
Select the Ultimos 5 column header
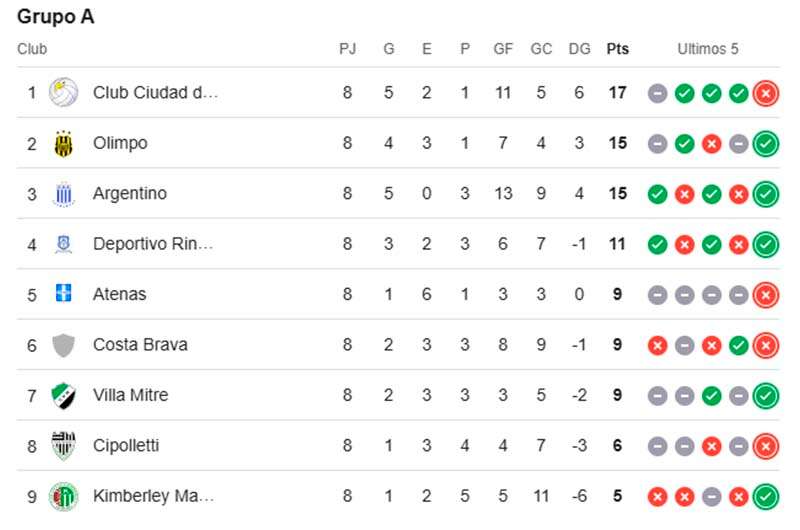point(708,49)
